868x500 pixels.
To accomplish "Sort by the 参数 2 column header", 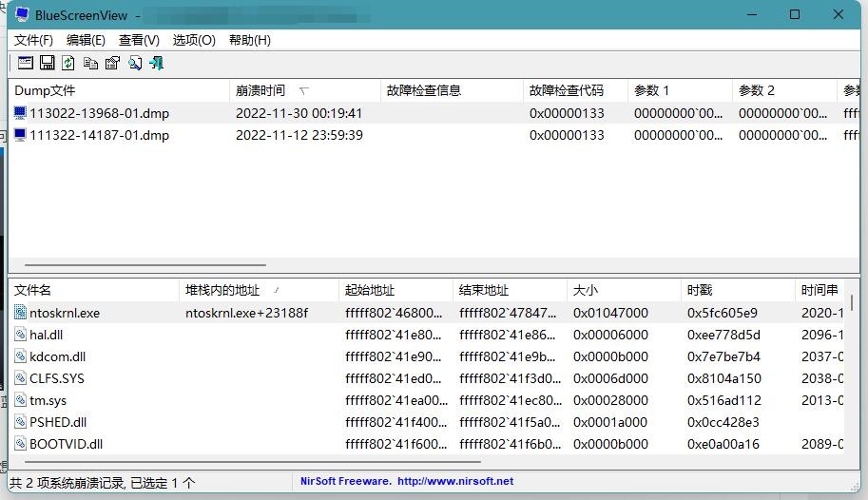I will (x=784, y=90).
